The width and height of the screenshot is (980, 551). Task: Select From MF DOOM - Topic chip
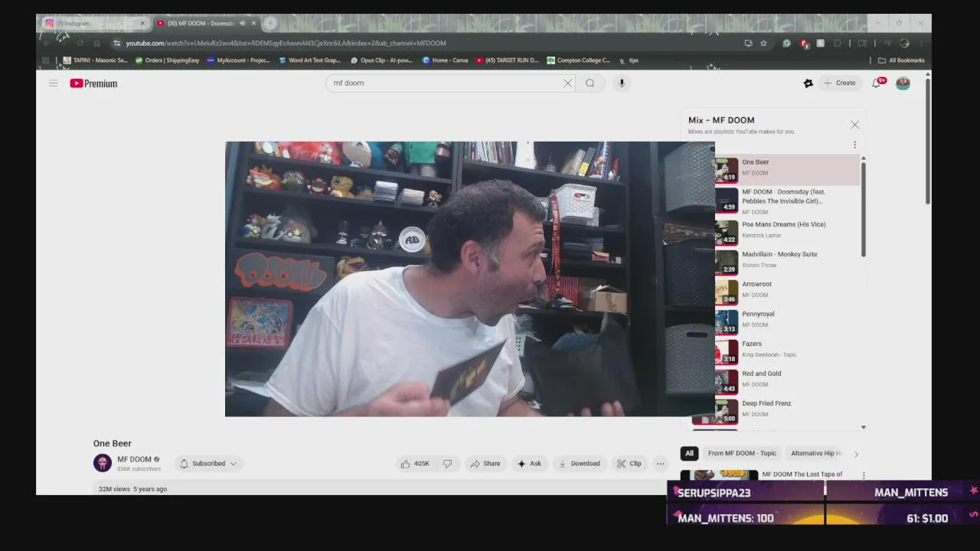pos(742,453)
